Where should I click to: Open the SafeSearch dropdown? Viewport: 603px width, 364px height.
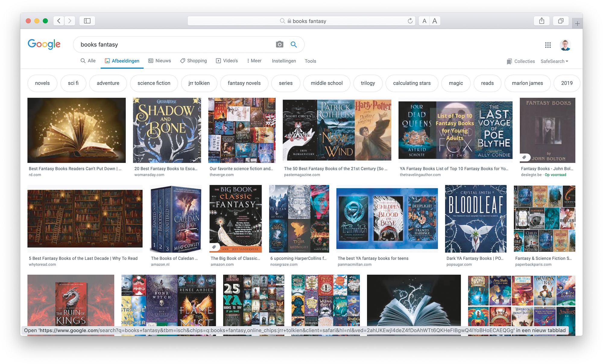tap(554, 61)
